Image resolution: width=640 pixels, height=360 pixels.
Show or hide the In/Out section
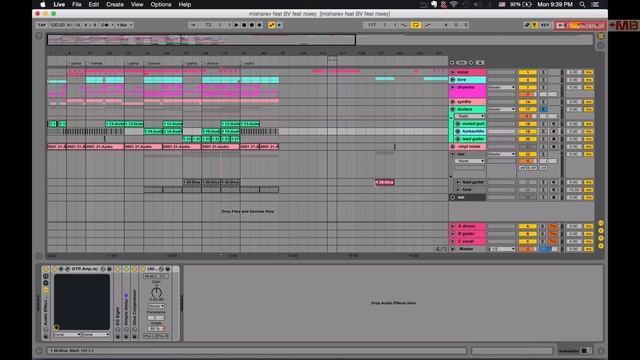601,223
